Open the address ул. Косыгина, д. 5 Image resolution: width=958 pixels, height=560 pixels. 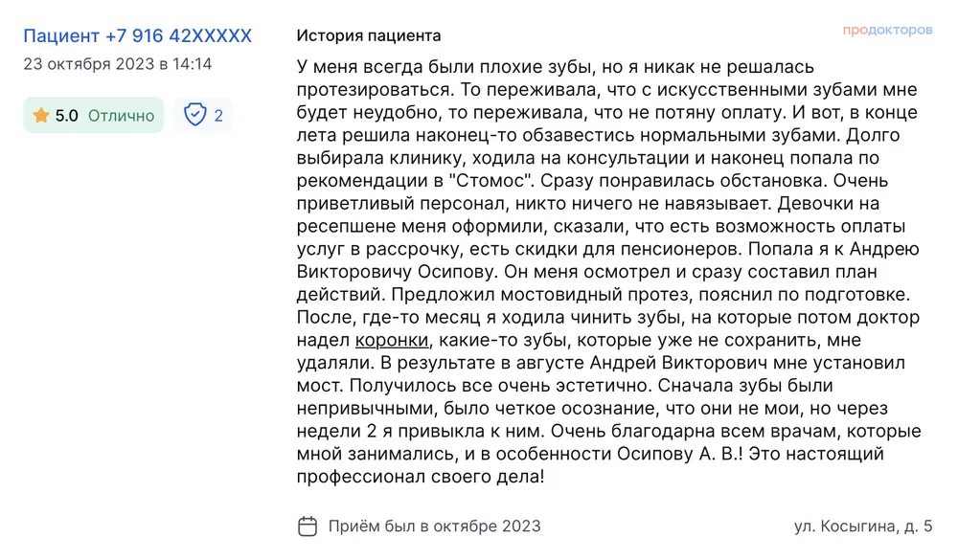pyautogui.click(x=863, y=526)
